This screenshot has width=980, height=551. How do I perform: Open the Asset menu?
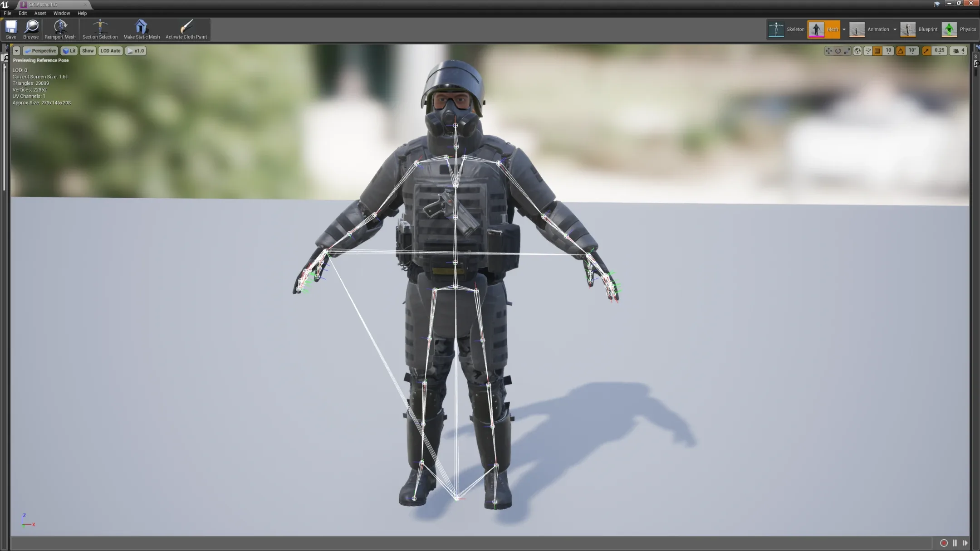[x=40, y=13]
